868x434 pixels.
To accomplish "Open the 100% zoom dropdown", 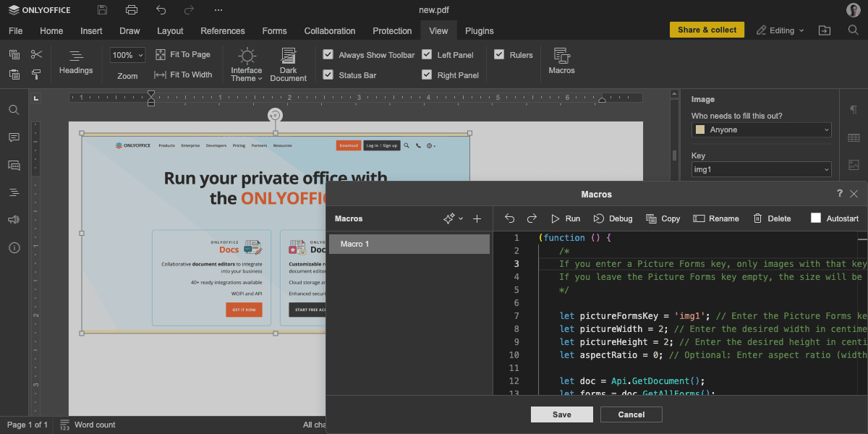I will tap(128, 55).
